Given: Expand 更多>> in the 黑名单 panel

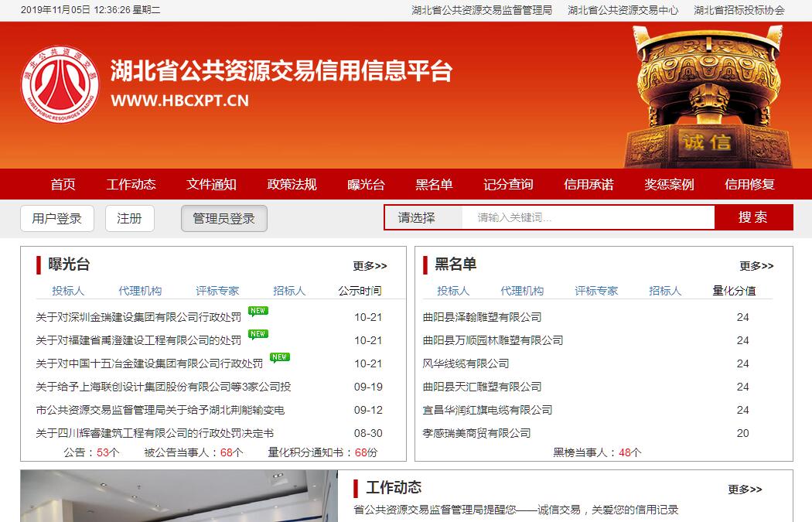Looking at the screenshot, I should coord(756,266).
